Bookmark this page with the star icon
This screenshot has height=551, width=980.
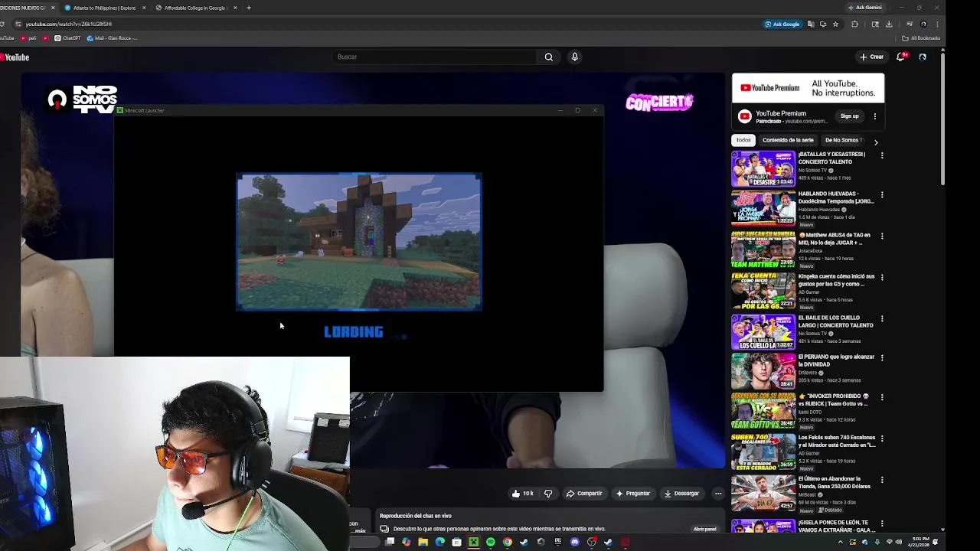point(835,24)
